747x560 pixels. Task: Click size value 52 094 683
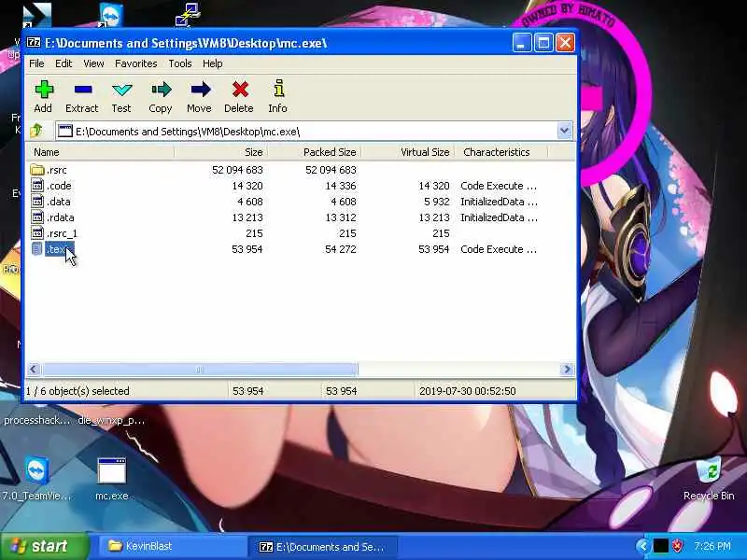(237, 170)
